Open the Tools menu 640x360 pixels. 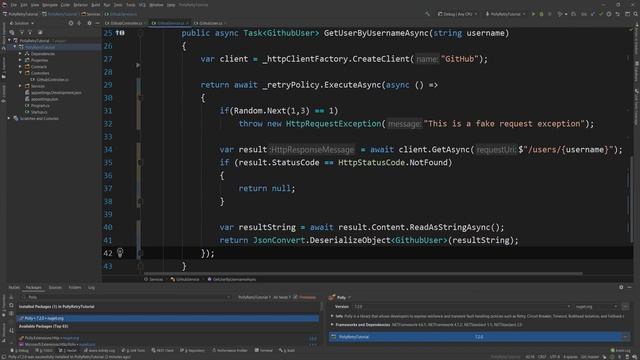(131, 5)
